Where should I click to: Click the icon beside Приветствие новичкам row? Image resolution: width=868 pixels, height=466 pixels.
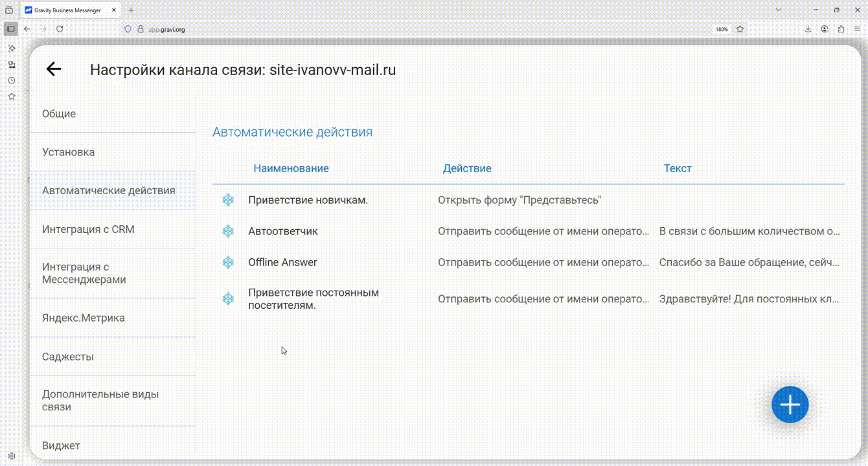tap(228, 200)
